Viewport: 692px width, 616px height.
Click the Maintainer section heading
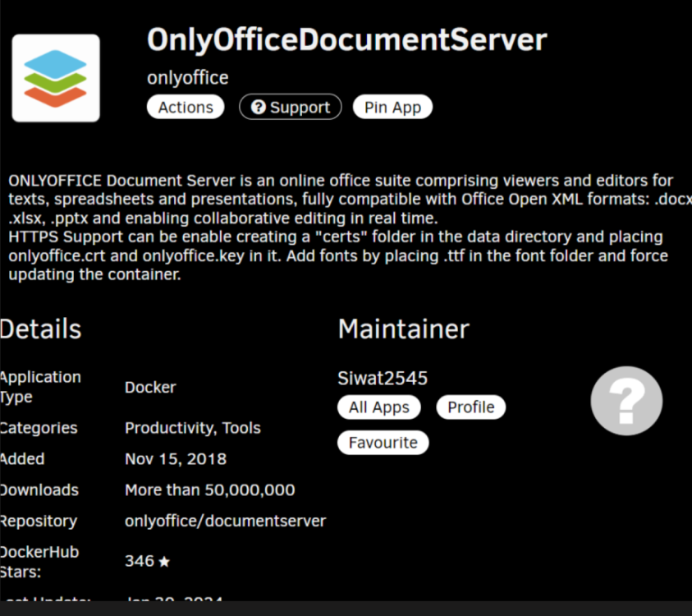(403, 329)
